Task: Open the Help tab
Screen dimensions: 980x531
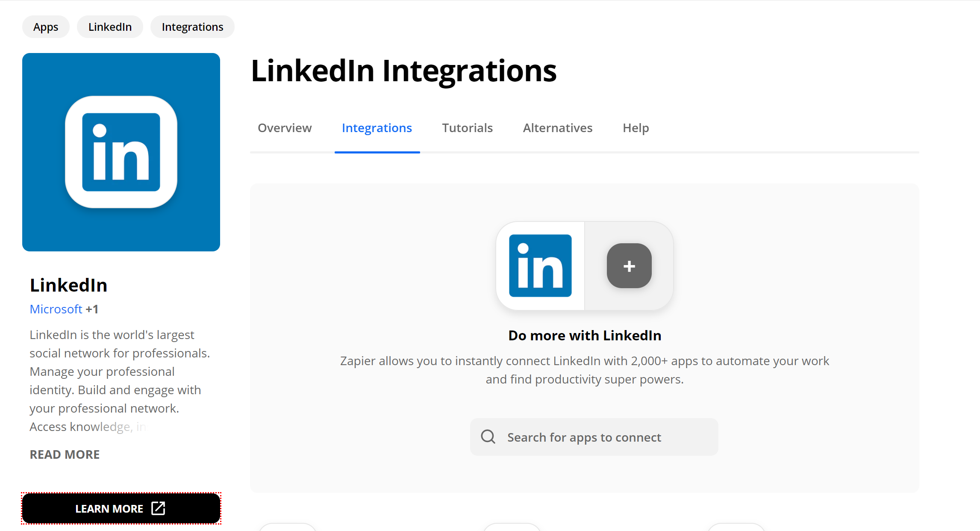Action: (636, 128)
